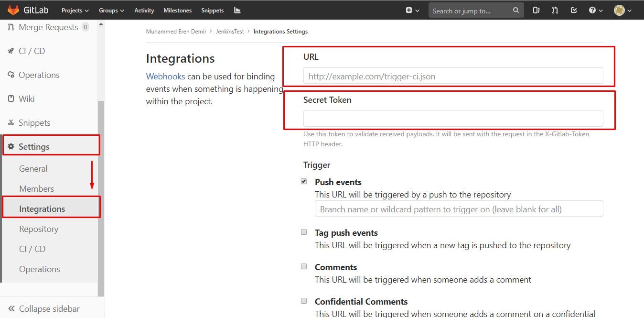
Task: Open the new project plus dropdown
Action: tap(412, 10)
